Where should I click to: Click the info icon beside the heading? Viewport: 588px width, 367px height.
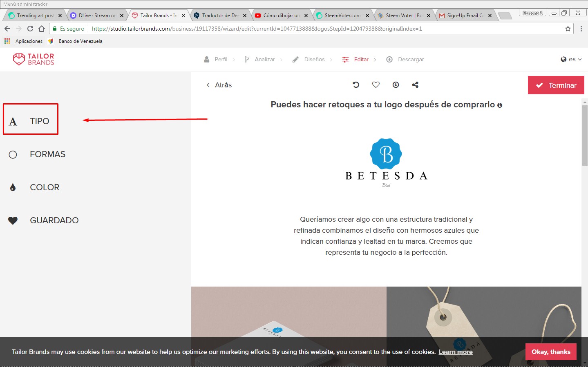[499, 105]
